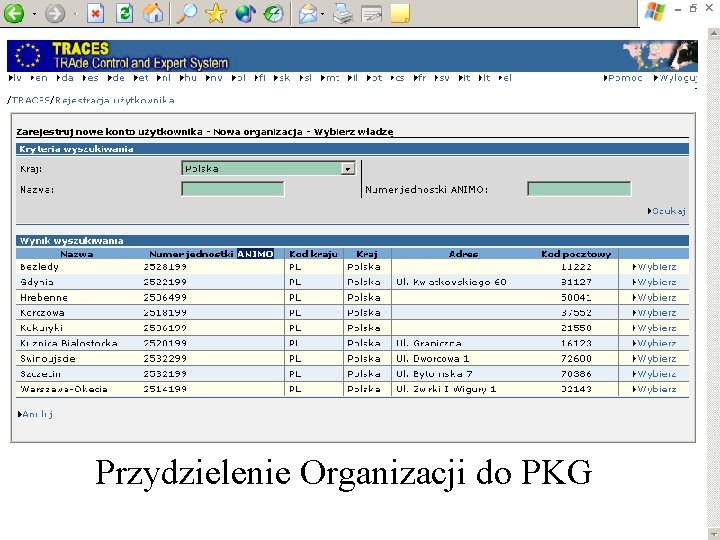Viewport: 720px width, 540px height.
Task: Click the grey Forward arrow button
Action: (x=55, y=13)
